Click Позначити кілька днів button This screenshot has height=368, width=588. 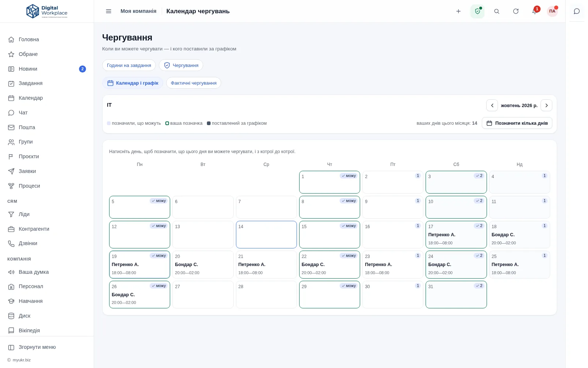point(517,123)
